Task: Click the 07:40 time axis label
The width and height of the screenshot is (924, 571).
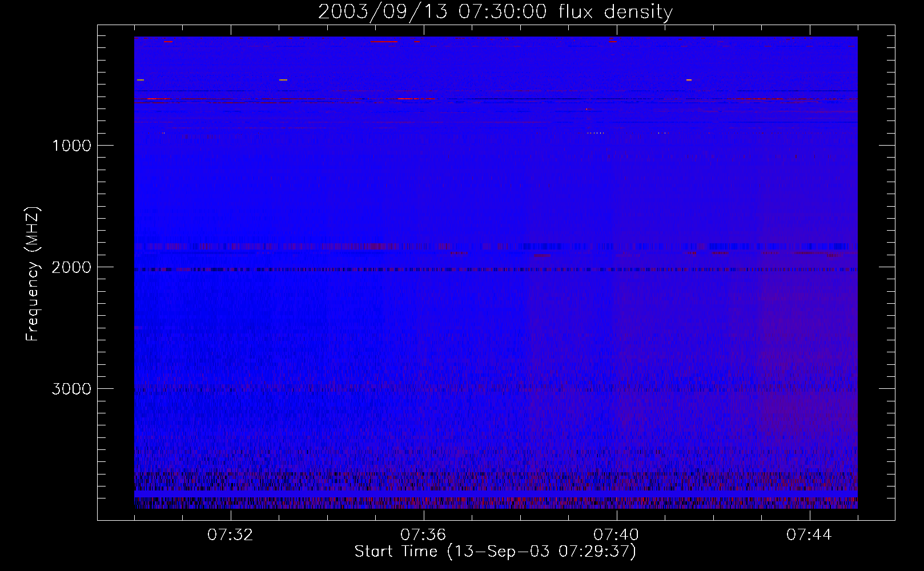Action: pos(616,535)
